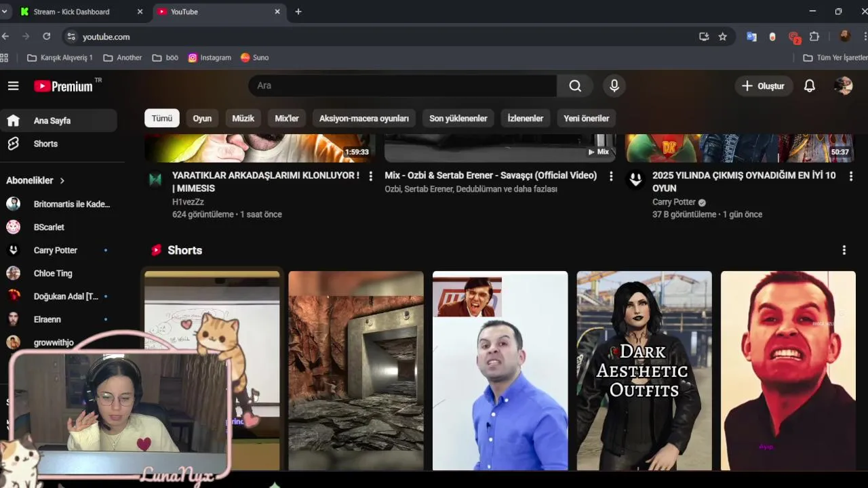
Task: Open a new browser tab
Action: 298,12
